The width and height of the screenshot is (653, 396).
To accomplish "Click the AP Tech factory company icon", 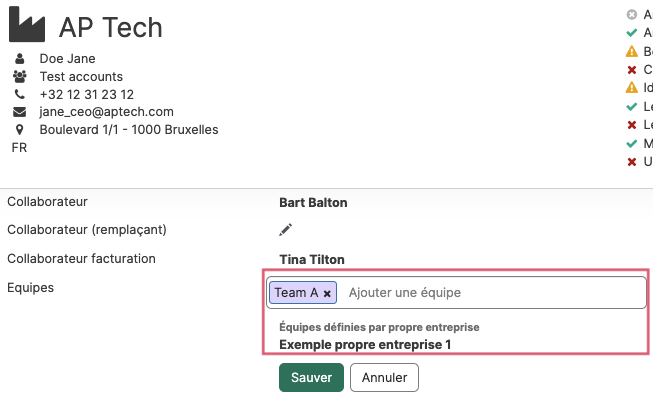I will [x=27, y=24].
